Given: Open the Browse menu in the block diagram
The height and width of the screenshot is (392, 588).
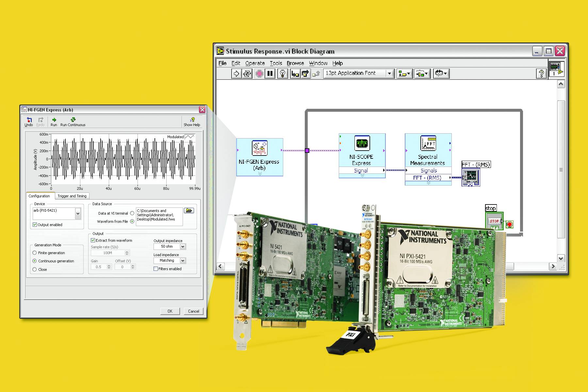Looking at the screenshot, I should pos(295,63).
